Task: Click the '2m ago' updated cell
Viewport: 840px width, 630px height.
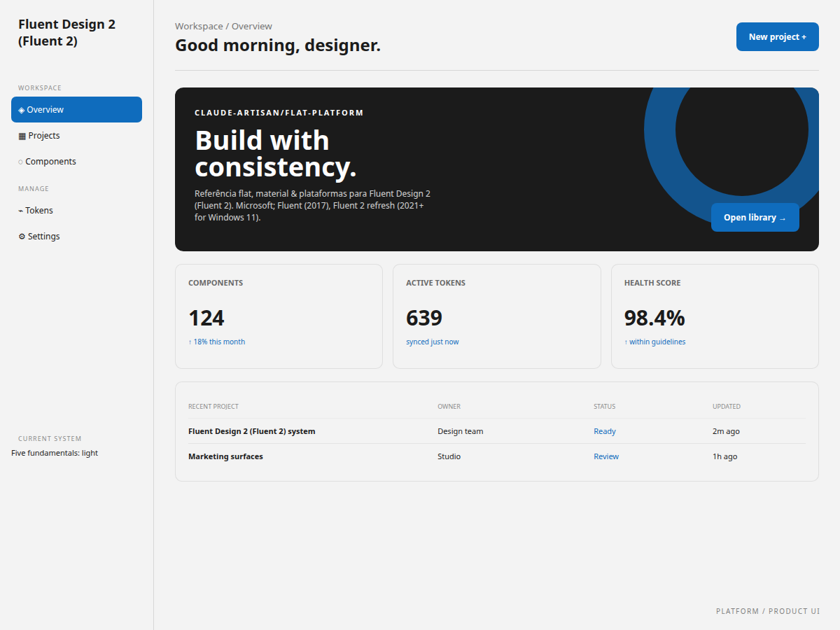Action: 726,431
